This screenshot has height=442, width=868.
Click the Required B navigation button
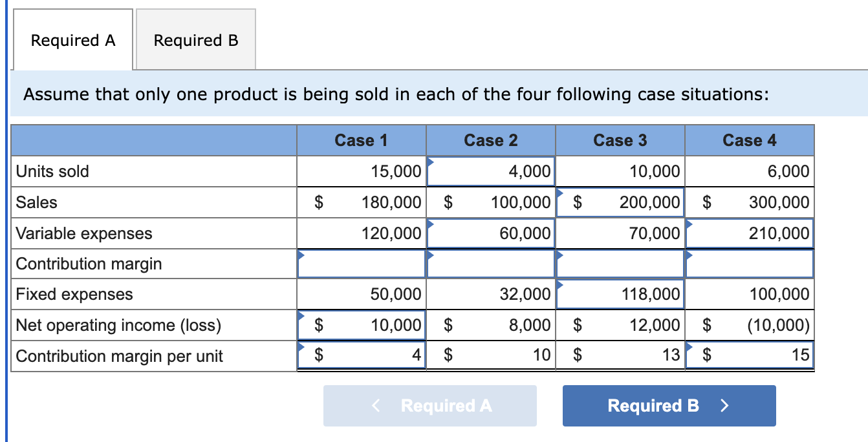coord(669,406)
